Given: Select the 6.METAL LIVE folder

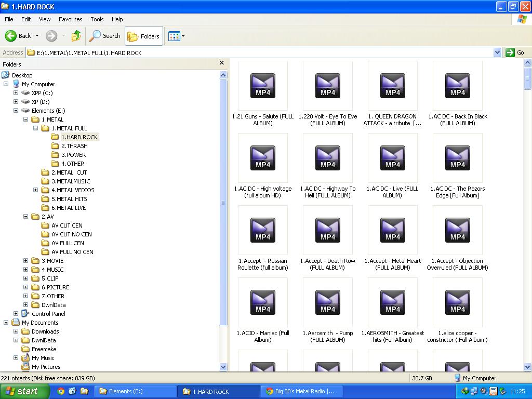Looking at the screenshot, I should [x=63, y=208].
